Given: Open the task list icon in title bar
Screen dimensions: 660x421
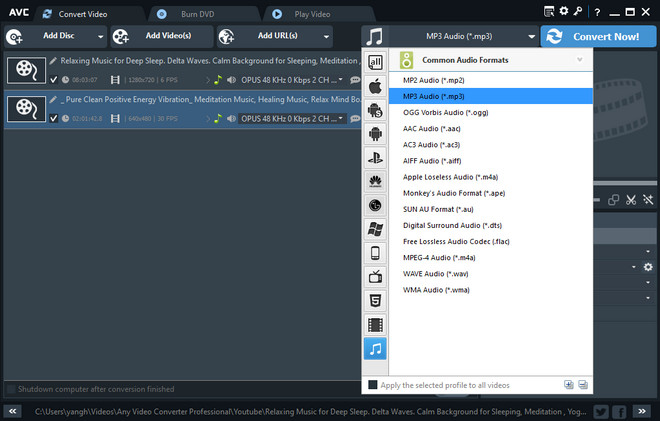Looking at the screenshot, I should point(549,11).
